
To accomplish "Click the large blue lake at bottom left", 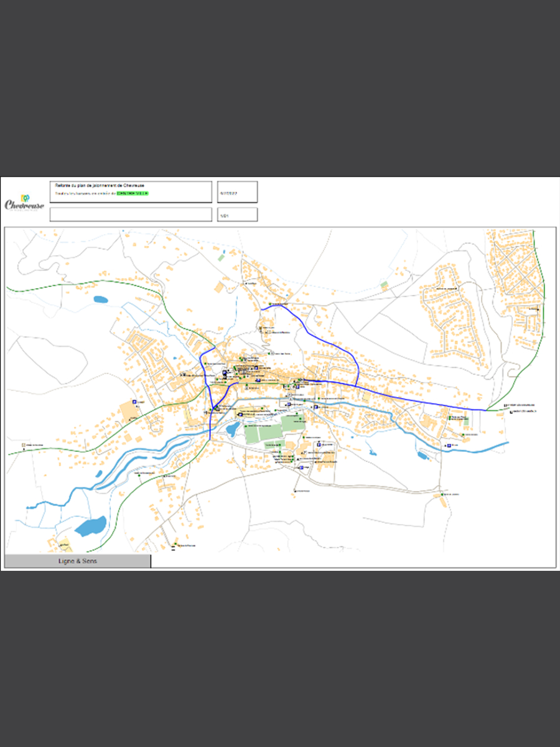I will (90, 526).
